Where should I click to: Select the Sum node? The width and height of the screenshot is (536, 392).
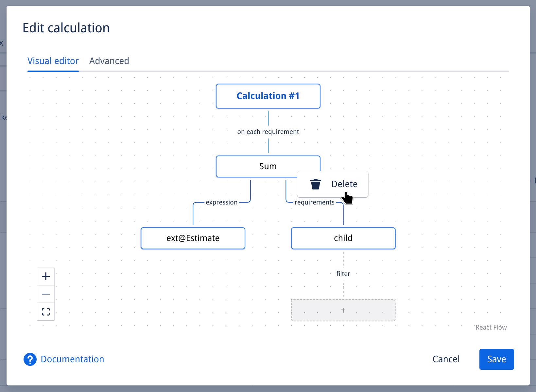[x=255, y=166]
